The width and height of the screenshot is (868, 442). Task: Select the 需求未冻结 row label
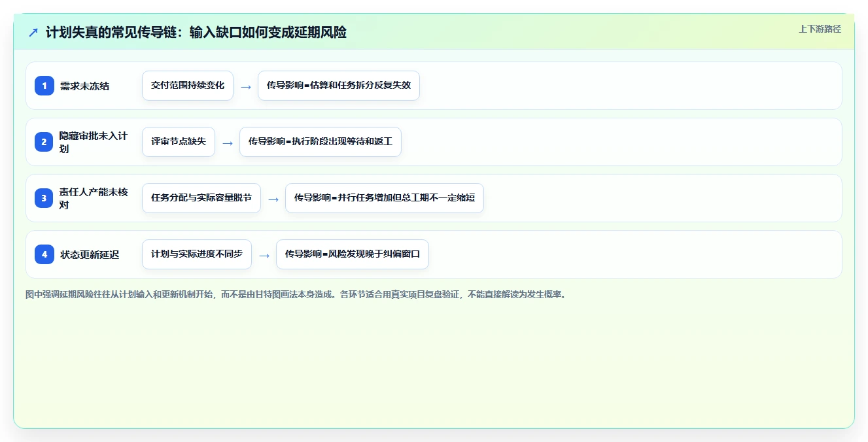click(x=85, y=86)
